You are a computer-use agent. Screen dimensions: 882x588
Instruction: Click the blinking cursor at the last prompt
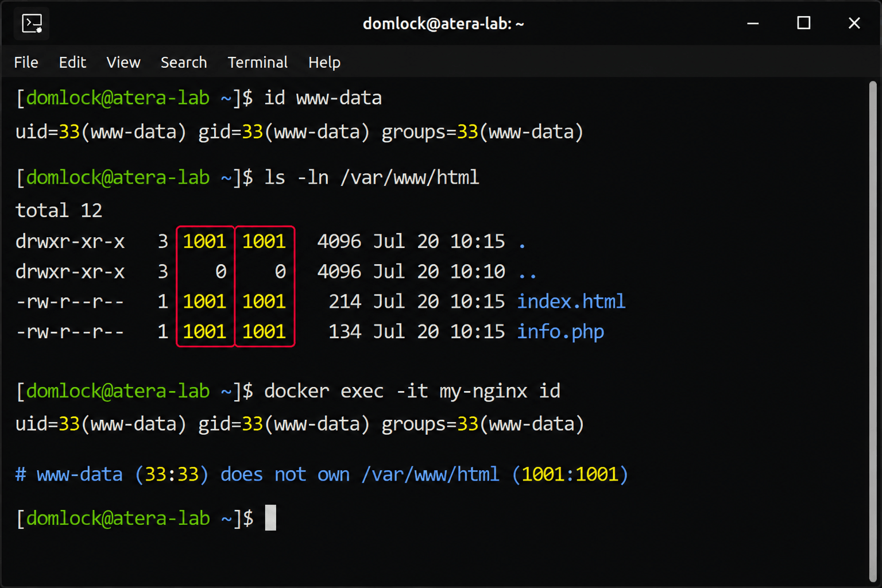tap(270, 518)
